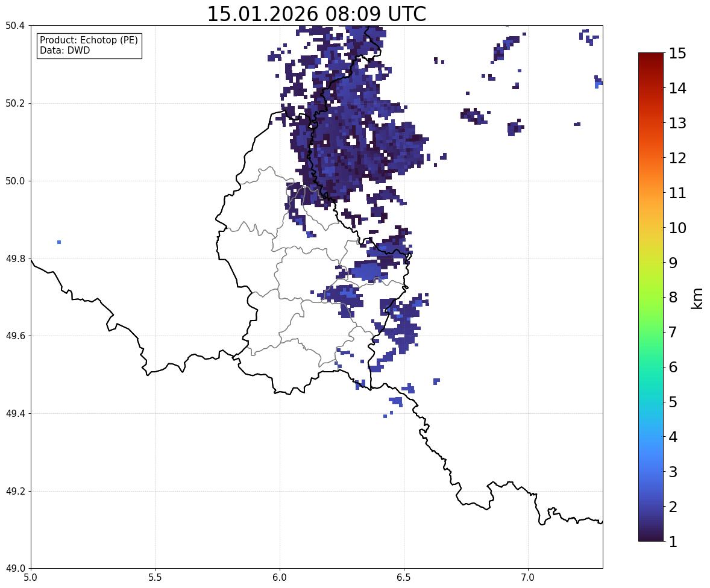Click the x-axis label 5.5
The image size is (710, 588).
point(155,578)
